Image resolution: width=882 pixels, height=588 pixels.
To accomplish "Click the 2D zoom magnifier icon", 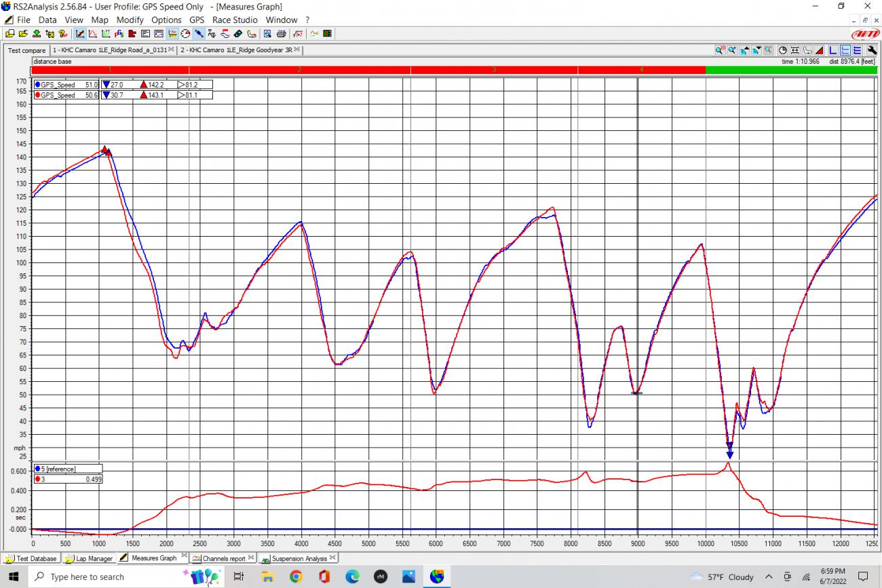I will click(721, 50).
